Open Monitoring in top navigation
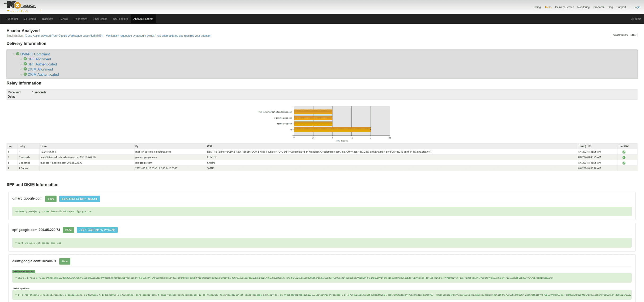Image resolution: width=644 pixels, height=302 pixels. click(x=583, y=7)
